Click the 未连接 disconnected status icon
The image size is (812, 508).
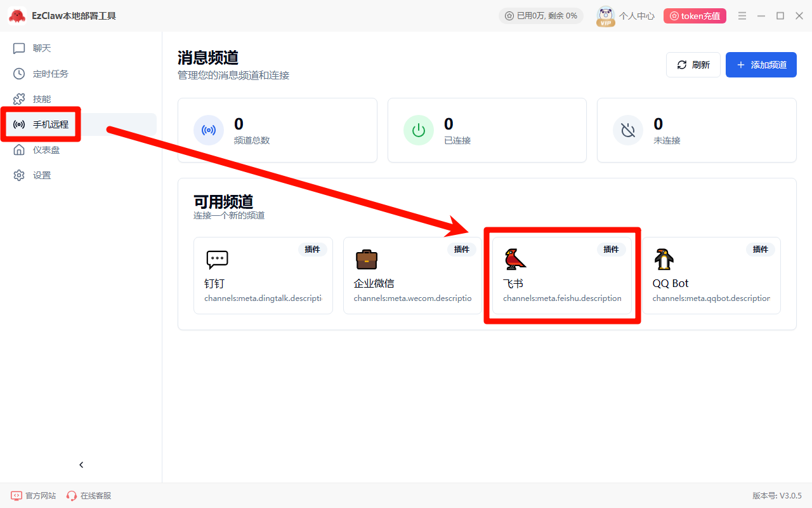pos(628,130)
